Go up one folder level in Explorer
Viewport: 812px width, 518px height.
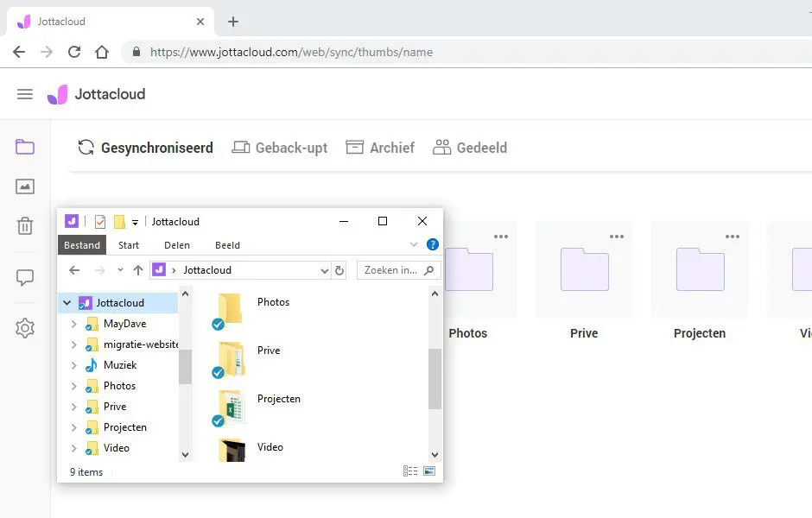pos(137,270)
